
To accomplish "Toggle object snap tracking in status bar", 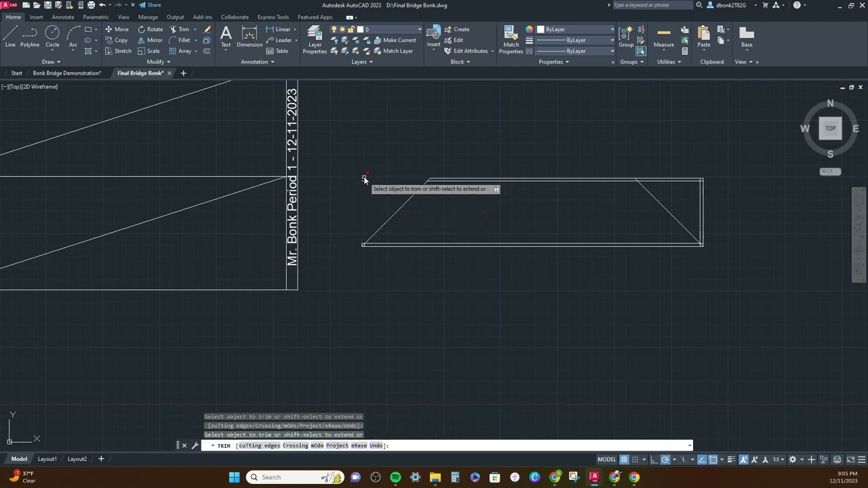I will tap(702, 460).
